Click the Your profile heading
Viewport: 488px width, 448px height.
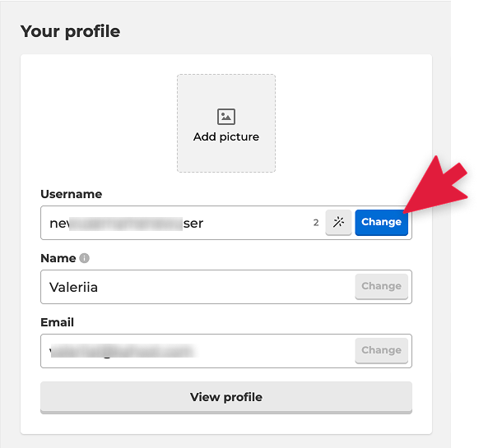point(70,31)
